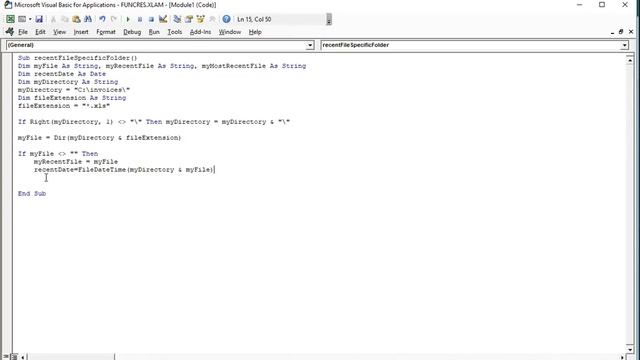Open Find with the binoculars icon
The height and width of the screenshot is (360, 640).
coord(88,19)
